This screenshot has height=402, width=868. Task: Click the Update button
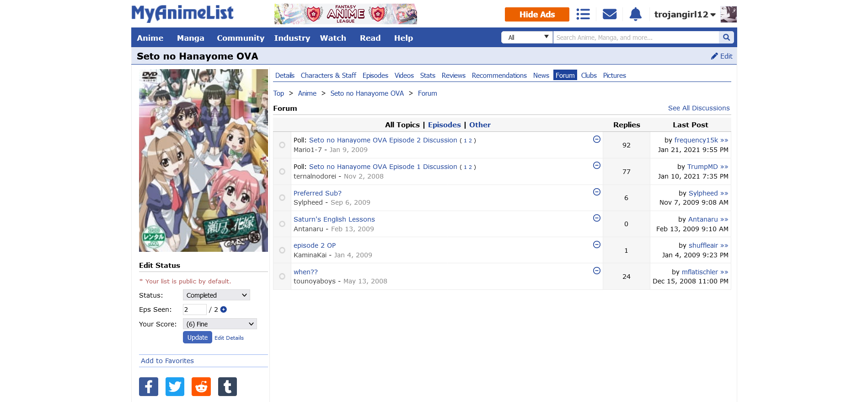(x=197, y=337)
